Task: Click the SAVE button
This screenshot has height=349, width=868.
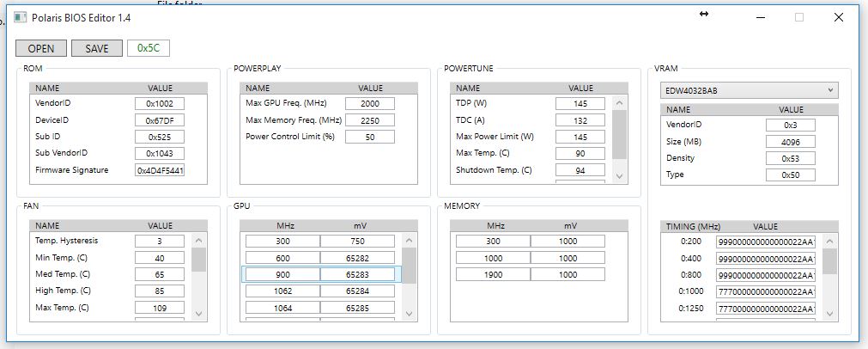Action: coord(96,48)
